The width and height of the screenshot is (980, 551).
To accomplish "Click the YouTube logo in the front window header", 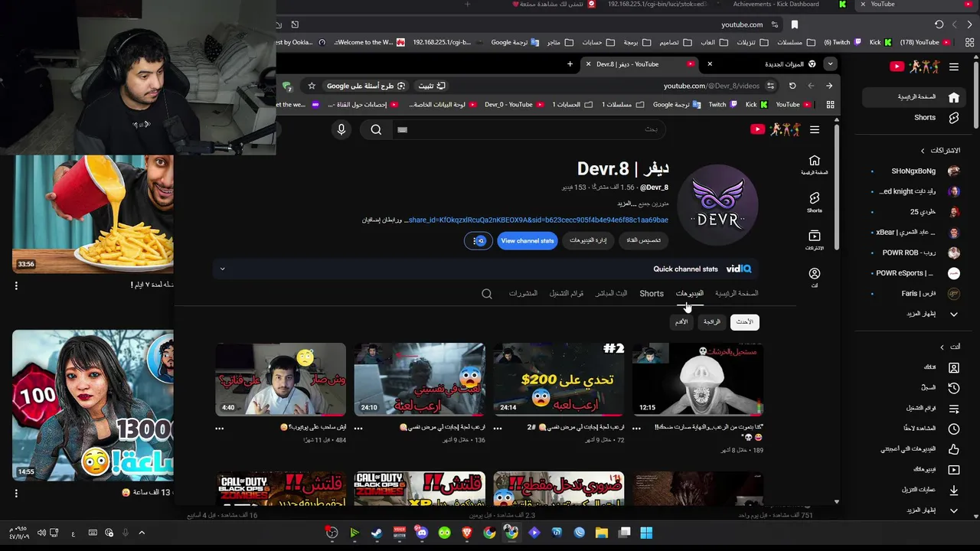I will [x=775, y=129].
